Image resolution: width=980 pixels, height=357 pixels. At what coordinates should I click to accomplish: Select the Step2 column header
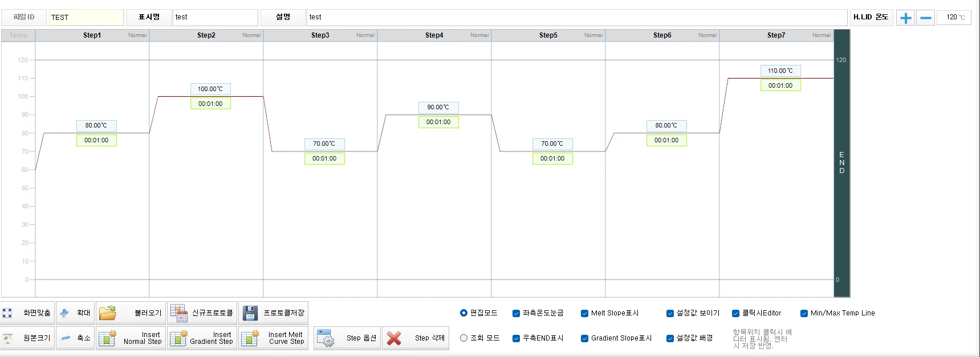click(x=206, y=35)
